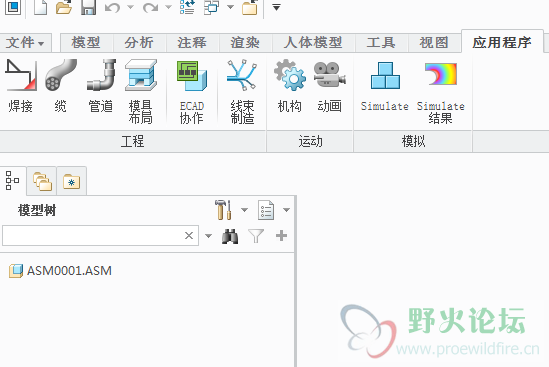
Task: Open Simulate Results (Simulate结果)
Action: (x=440, y=92)
